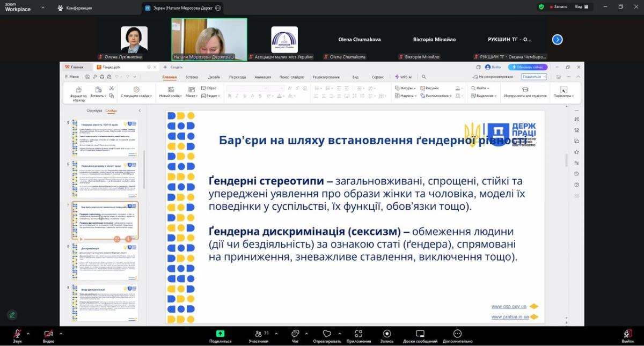The image size is (644, 346).
Task: Expand video options arrow next to Видео
Action: [x=61, y=333]
